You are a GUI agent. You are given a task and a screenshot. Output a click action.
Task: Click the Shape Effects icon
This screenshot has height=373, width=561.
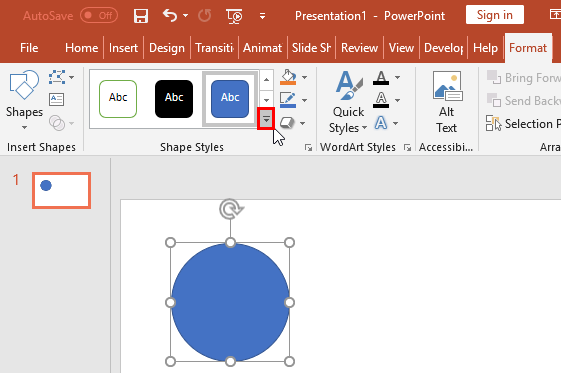pyautogui.click(x=287, y=123)
